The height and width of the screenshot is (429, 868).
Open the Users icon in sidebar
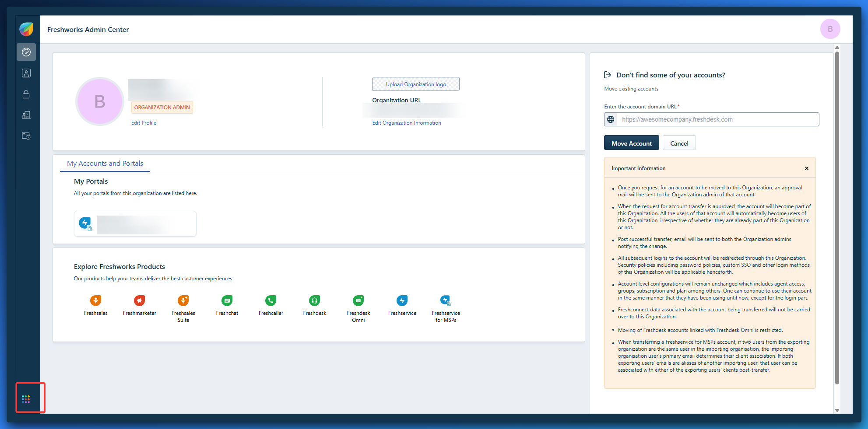tap(26, 73)
